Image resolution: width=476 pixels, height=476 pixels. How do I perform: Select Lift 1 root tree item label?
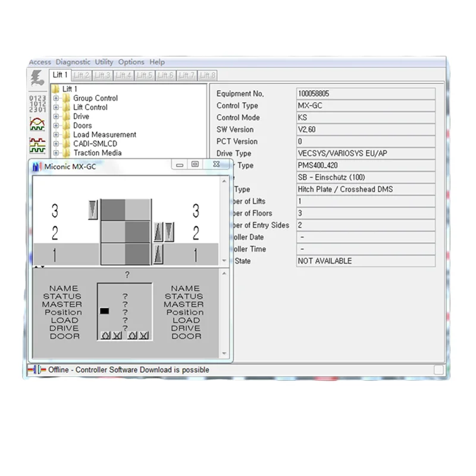tap(70, 89)
